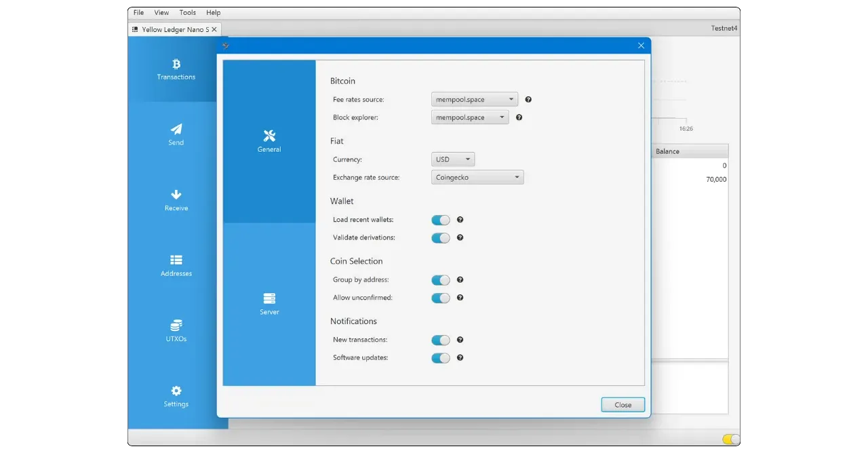868x453 pixels.
Task: Turn off New transactions notifications
Action: (x=441, y=340)
